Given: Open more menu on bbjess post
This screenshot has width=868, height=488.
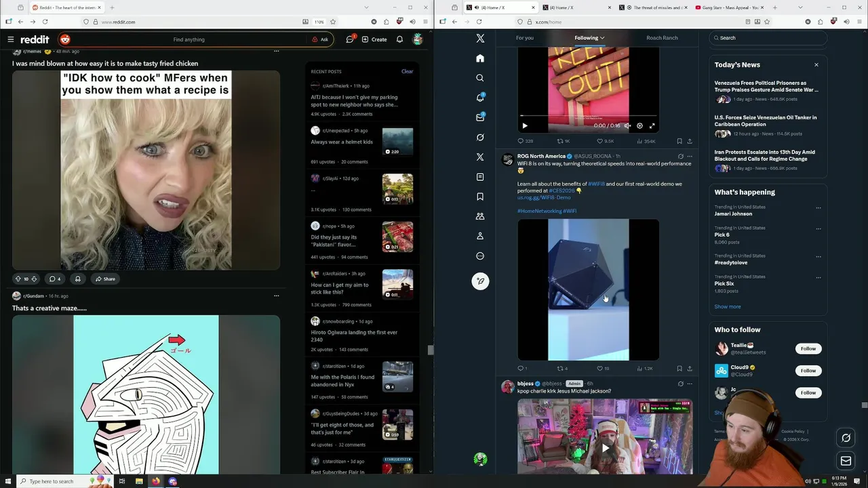Looking at the screenshot, I should coord(690,384).
